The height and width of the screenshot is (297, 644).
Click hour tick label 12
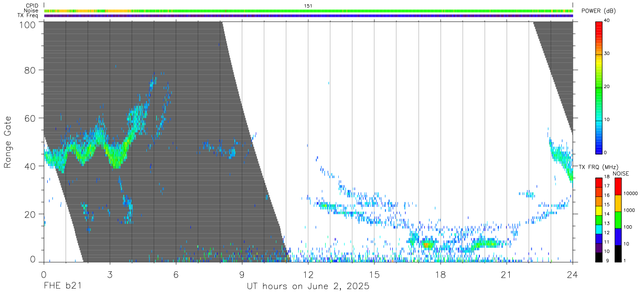[308, 275]
